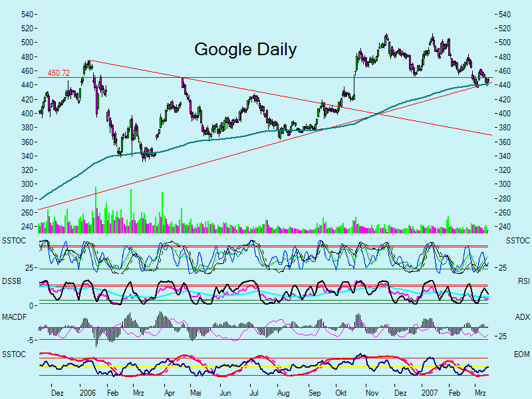Click the 440 label on right price axis
The height and width of the screenshot is (399, 532).
pyautogui.click(x=505, y=85)
